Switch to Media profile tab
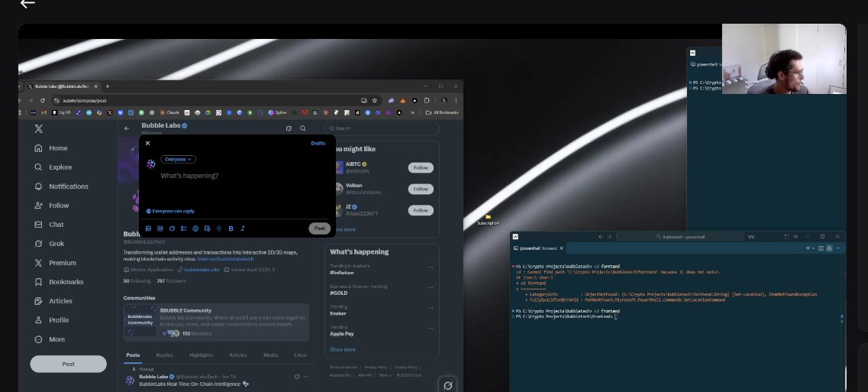Viewport: 868px width, 392px height. click(x=271, y=355)
